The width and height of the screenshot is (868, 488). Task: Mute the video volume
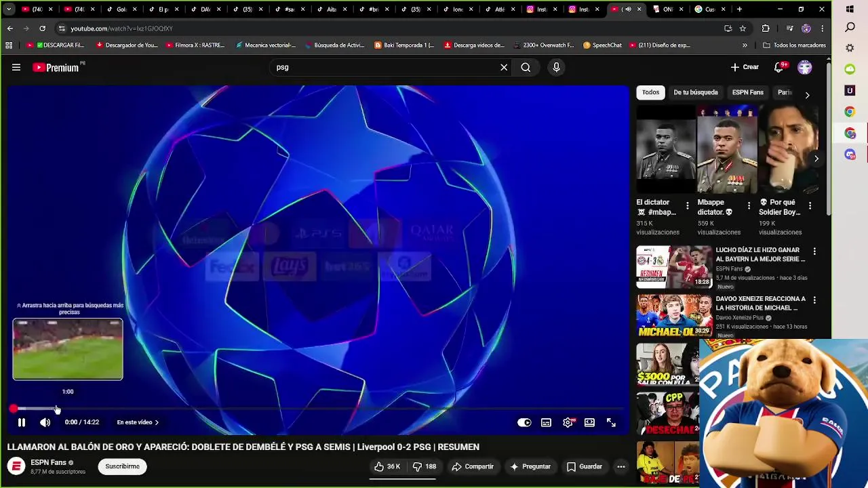(45, 422)
